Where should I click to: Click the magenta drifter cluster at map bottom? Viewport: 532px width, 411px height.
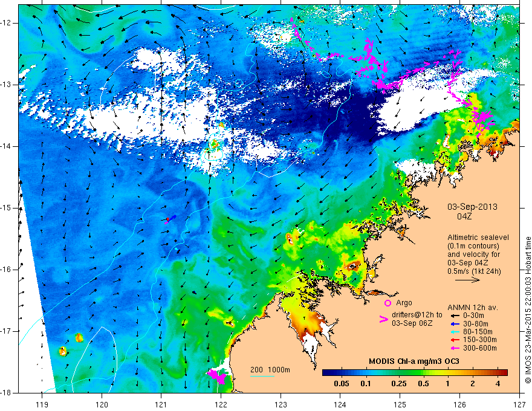(216, 376)
